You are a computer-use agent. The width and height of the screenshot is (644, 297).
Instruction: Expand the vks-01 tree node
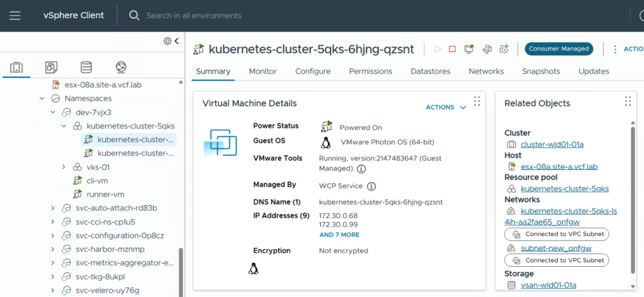64,167
